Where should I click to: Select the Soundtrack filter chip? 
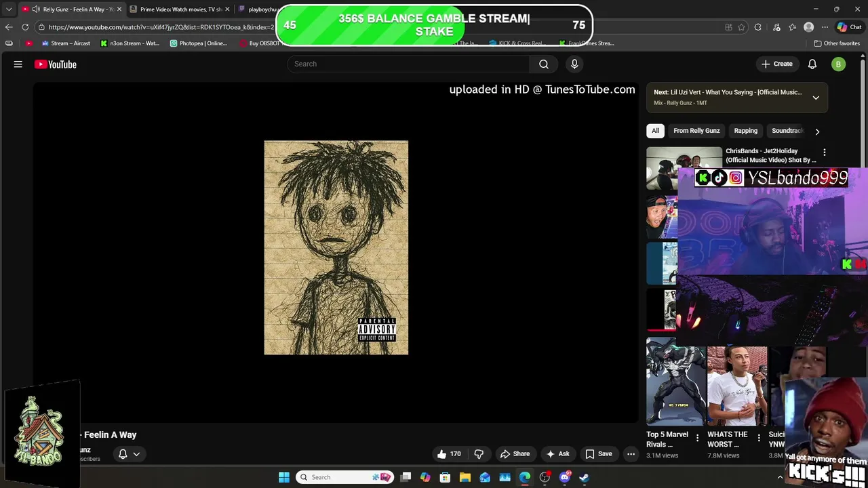(787, 131)
